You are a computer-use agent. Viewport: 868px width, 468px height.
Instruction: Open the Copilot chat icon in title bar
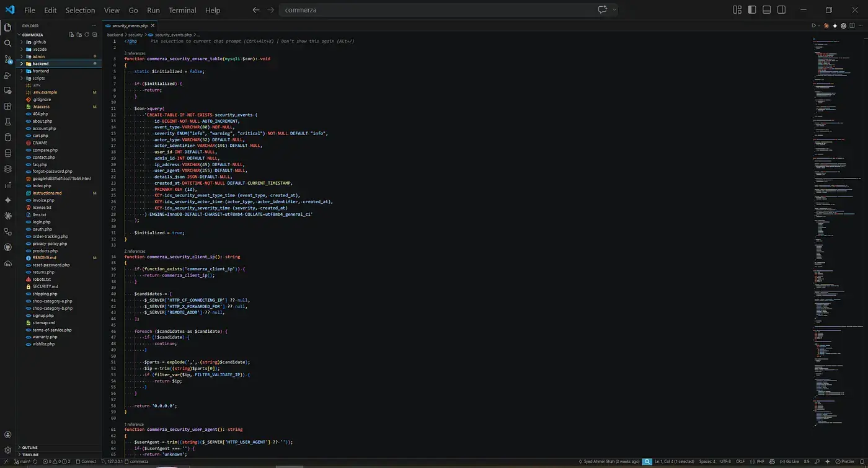click(x=601, y=10)
